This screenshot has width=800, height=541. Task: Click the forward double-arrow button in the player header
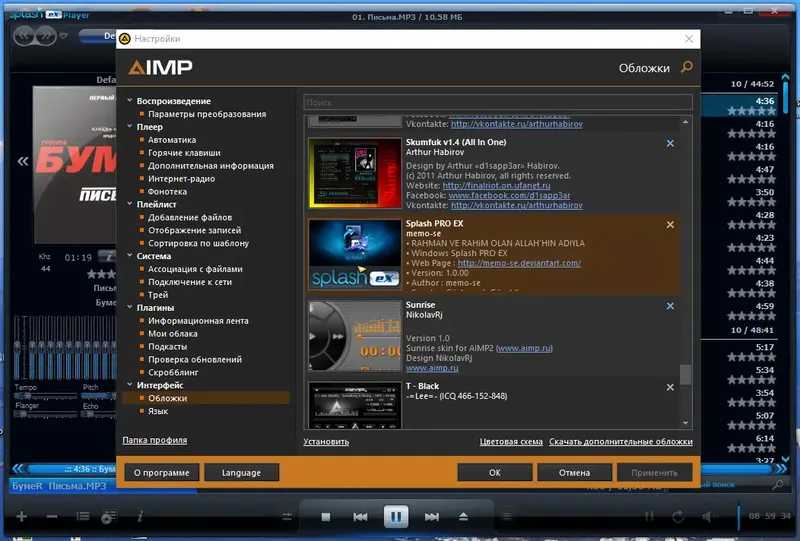pyautogui.click(x=46, y=36)
